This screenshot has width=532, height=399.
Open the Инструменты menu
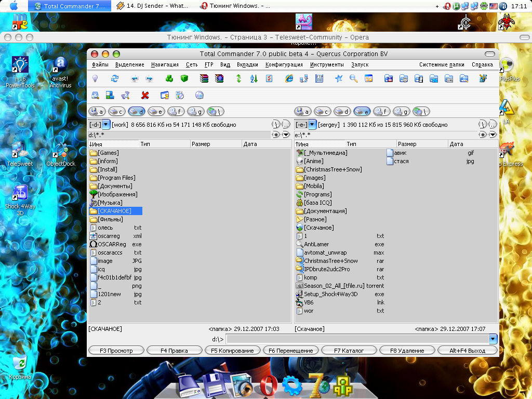coord(327,64)
